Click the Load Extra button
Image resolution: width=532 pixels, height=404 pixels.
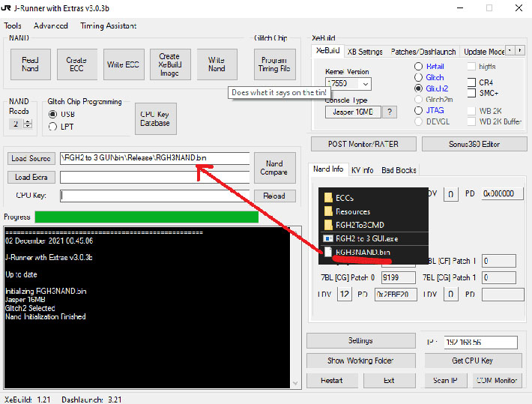click(x=31, y=177)
